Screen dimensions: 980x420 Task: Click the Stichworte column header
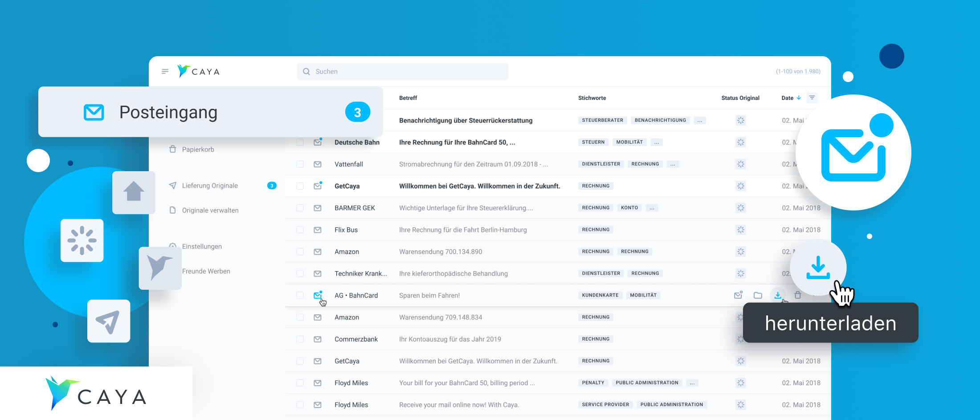point(592,98)
